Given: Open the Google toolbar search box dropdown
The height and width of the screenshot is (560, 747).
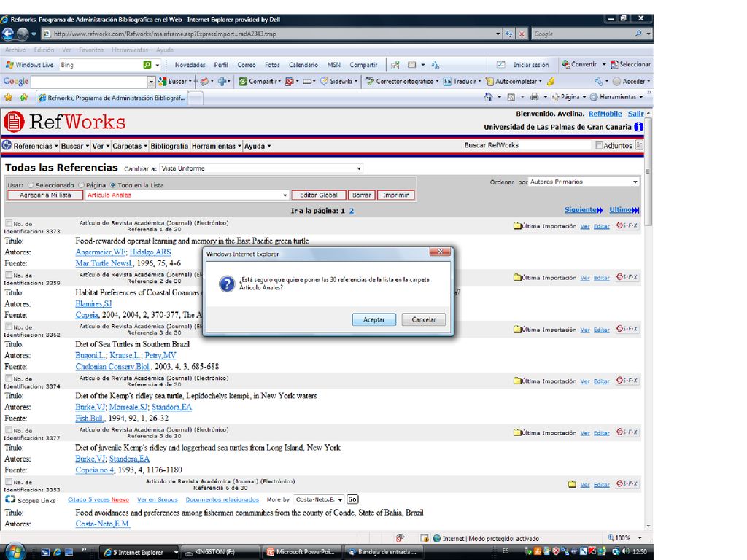Looking at the screenshot, I should click(151, 82).
